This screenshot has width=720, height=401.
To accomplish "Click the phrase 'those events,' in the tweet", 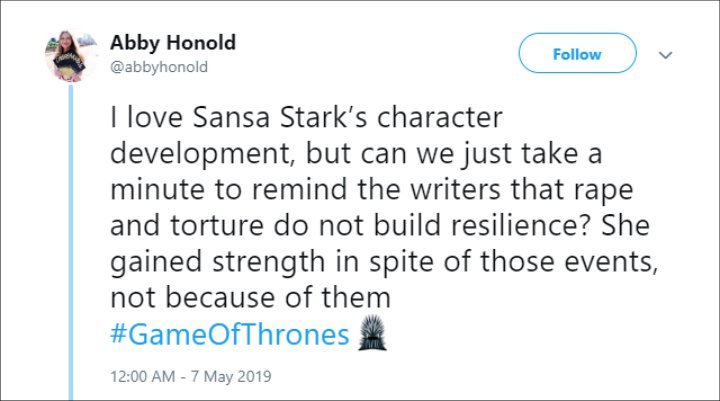I will 570,261.
